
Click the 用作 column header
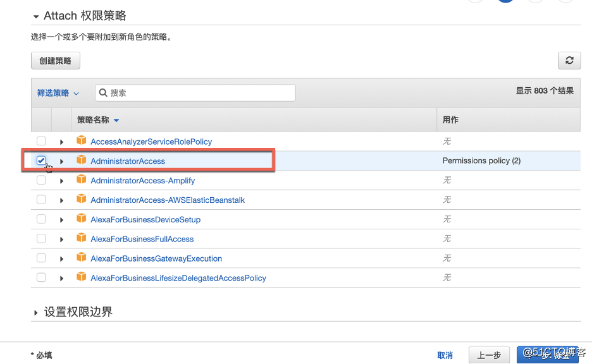pos(450,120)
